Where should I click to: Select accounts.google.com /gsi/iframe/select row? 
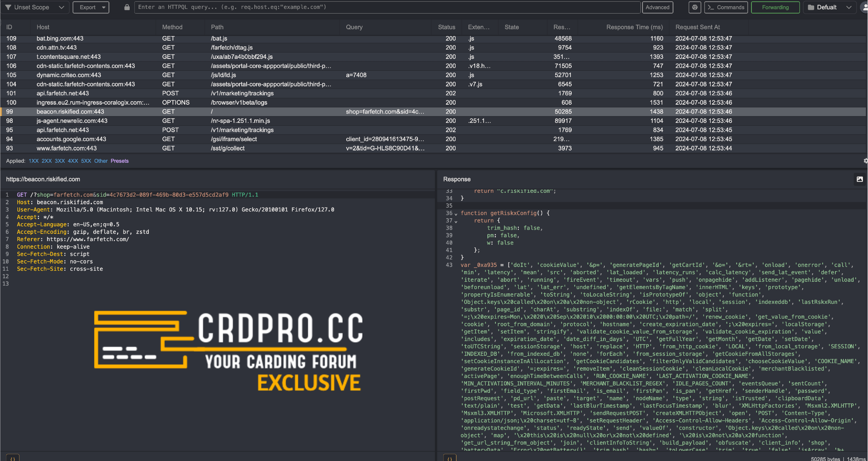[433, 139]
